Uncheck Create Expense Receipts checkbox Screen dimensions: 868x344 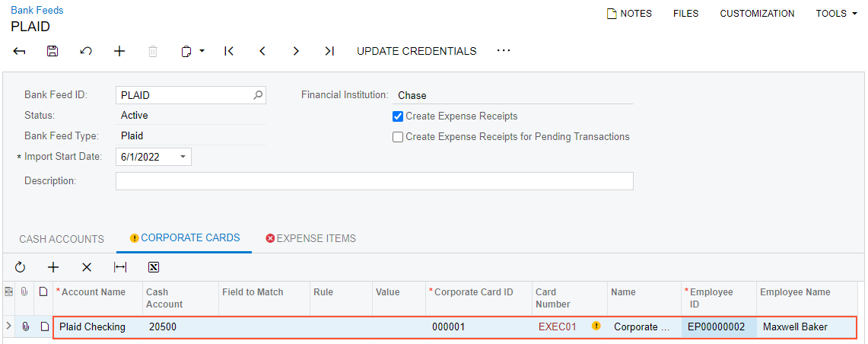pyautogui.click(x=398, y=116)
